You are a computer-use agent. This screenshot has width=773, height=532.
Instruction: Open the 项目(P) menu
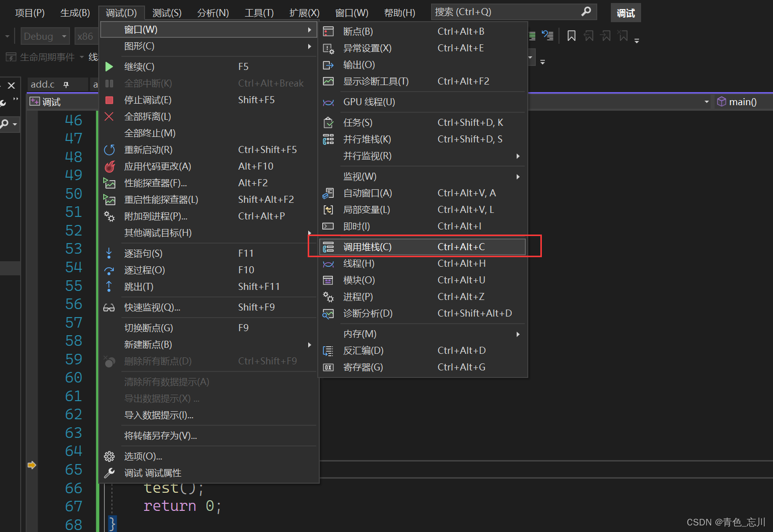(30, 13)
